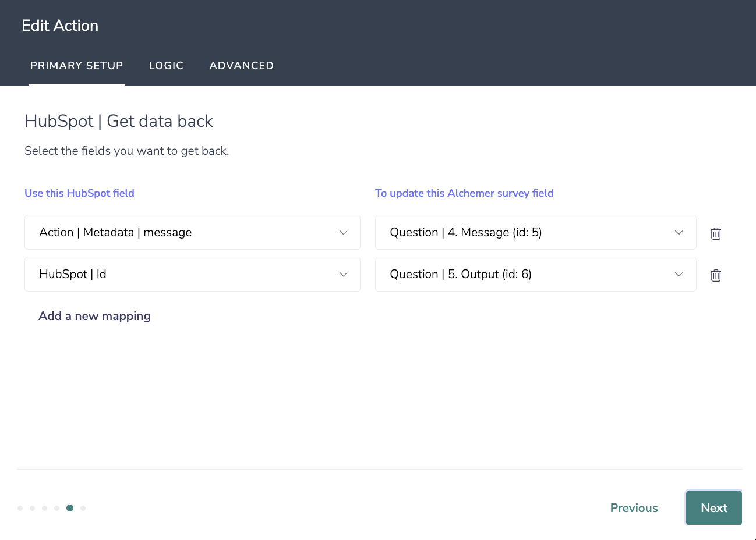Select the current fifth step dot

click(70, 508)
